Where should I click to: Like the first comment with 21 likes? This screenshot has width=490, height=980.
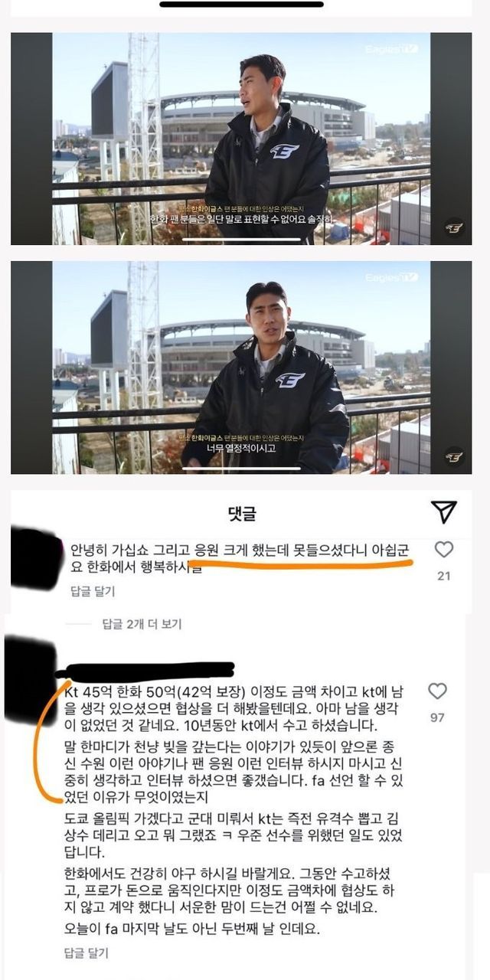point(443,549)
